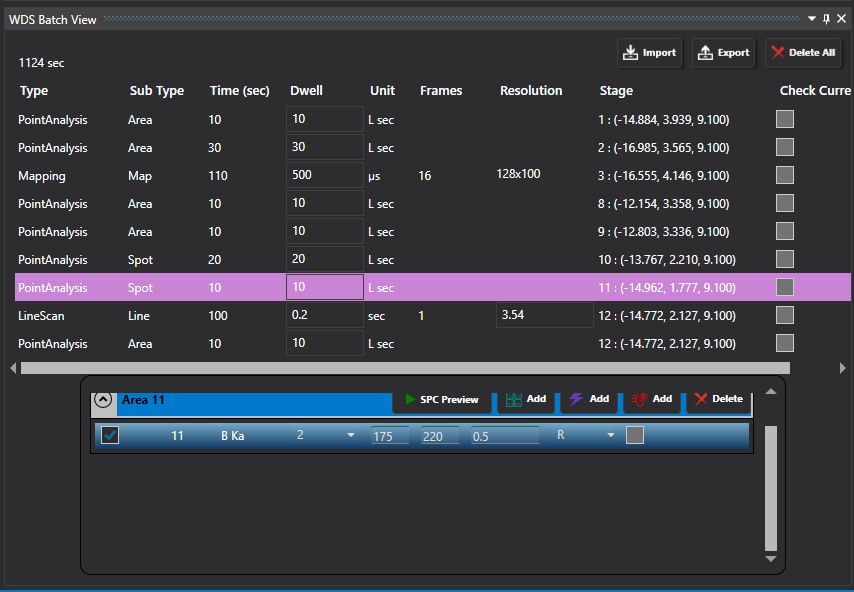The width and height of the screenshot is (854, 592).
Task: Click the Add button with green grid icon
Action: 526,399
